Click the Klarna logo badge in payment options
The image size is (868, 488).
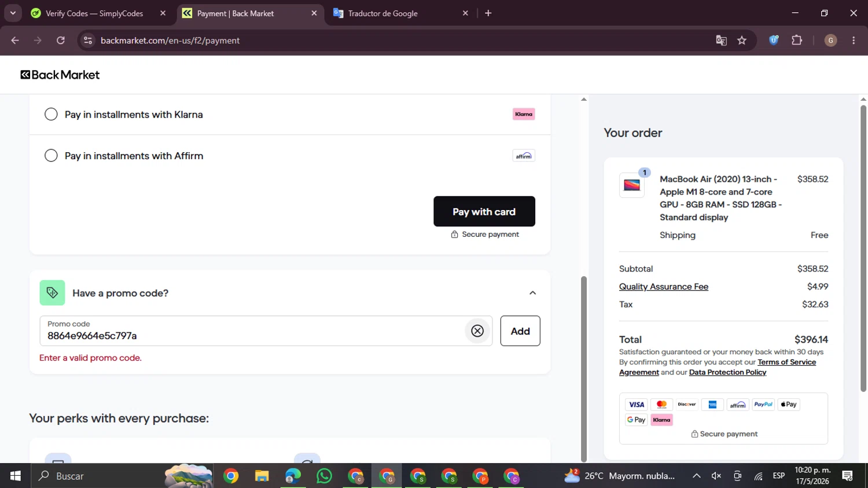point(524,114)
